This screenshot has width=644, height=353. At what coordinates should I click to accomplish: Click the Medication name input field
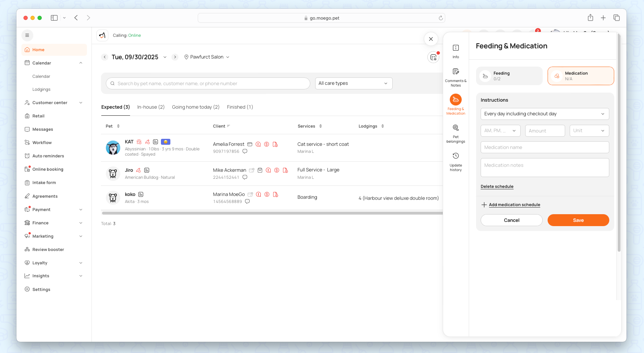(544, 148)
